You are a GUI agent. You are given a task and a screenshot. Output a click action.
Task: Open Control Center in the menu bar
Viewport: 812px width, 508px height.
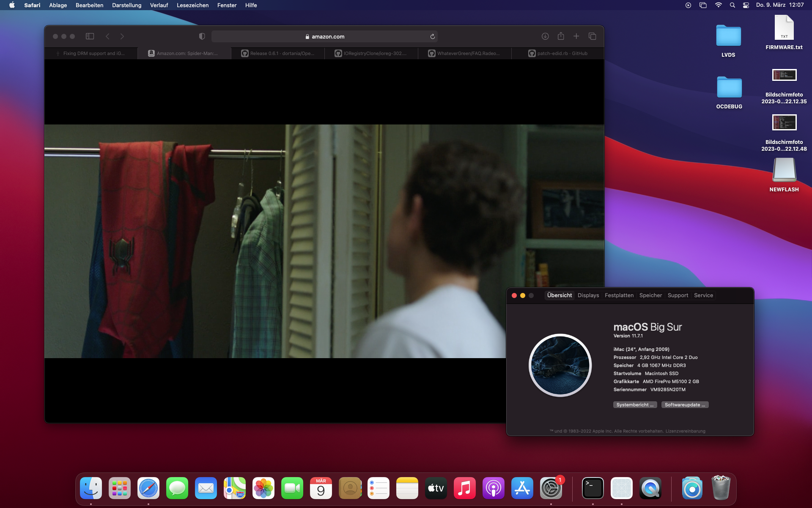745,6
